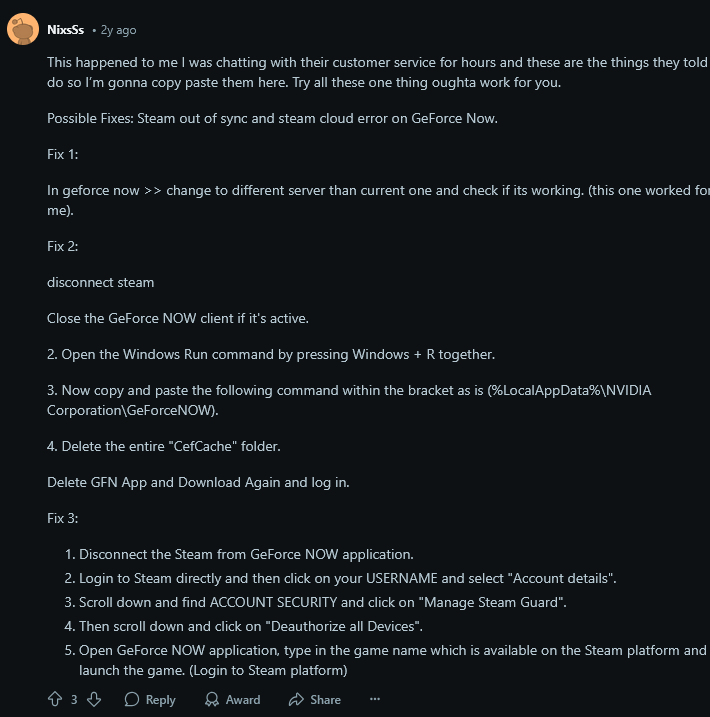Open the NixsSs user avatar

coord(23,30)
